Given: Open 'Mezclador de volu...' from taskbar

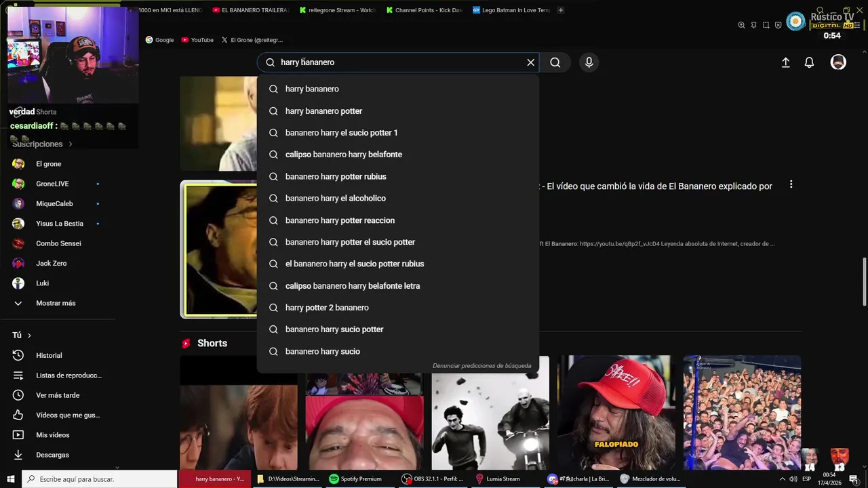Looking at the screenshot, I should (650, 479).
